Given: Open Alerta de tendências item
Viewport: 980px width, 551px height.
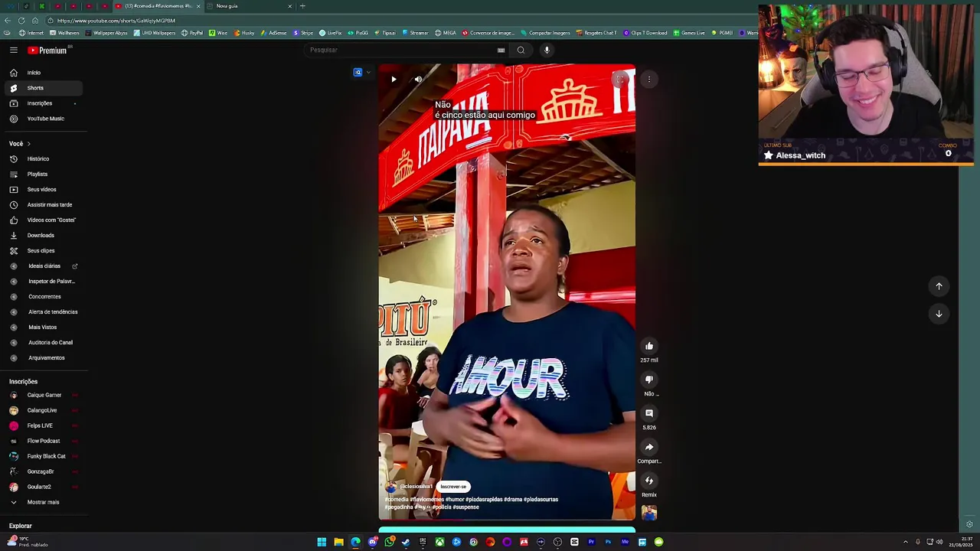Looking at the screenshot, I should click(42, 312).
